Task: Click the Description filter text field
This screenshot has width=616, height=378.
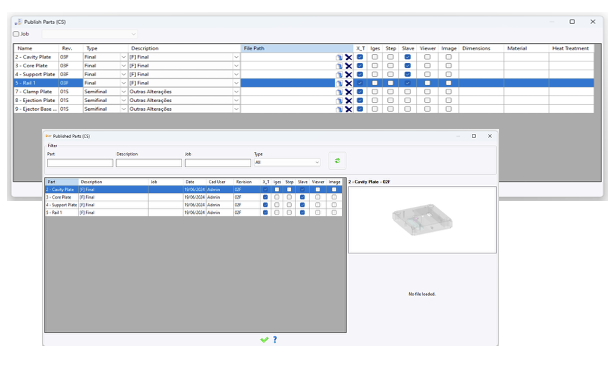Action: point(149,163)
